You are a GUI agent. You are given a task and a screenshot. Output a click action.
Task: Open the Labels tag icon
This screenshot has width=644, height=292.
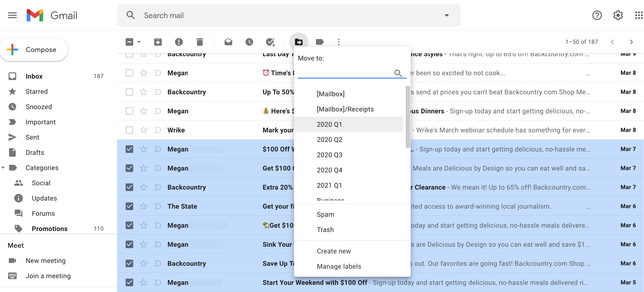click(x=320, y=42)
